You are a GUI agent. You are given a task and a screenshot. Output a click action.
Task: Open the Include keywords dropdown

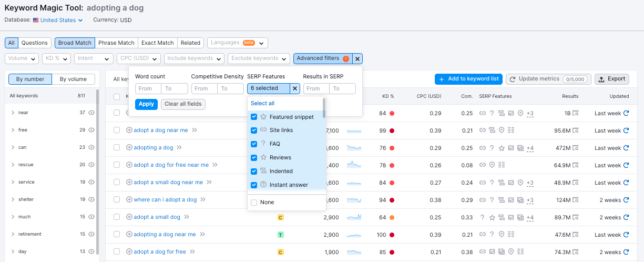[195, 58]
